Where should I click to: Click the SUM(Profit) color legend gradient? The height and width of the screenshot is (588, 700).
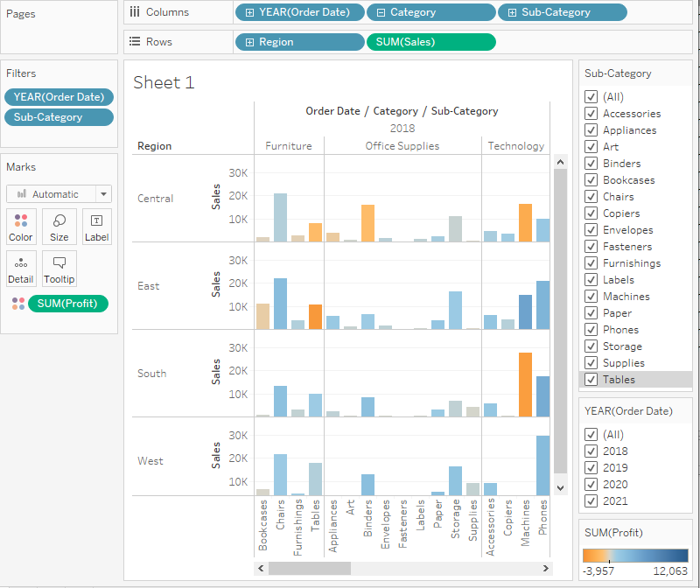(x=634, y=555)
